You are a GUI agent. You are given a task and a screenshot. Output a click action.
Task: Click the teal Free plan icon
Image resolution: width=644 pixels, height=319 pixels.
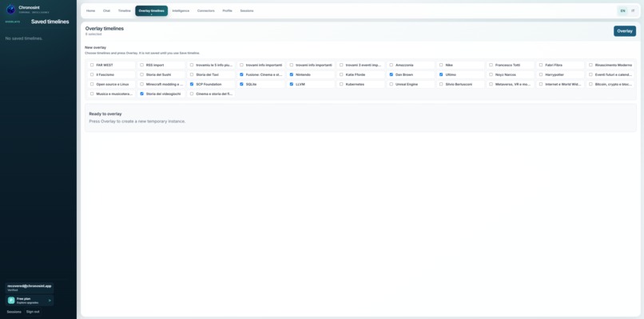tap(11, 301)
